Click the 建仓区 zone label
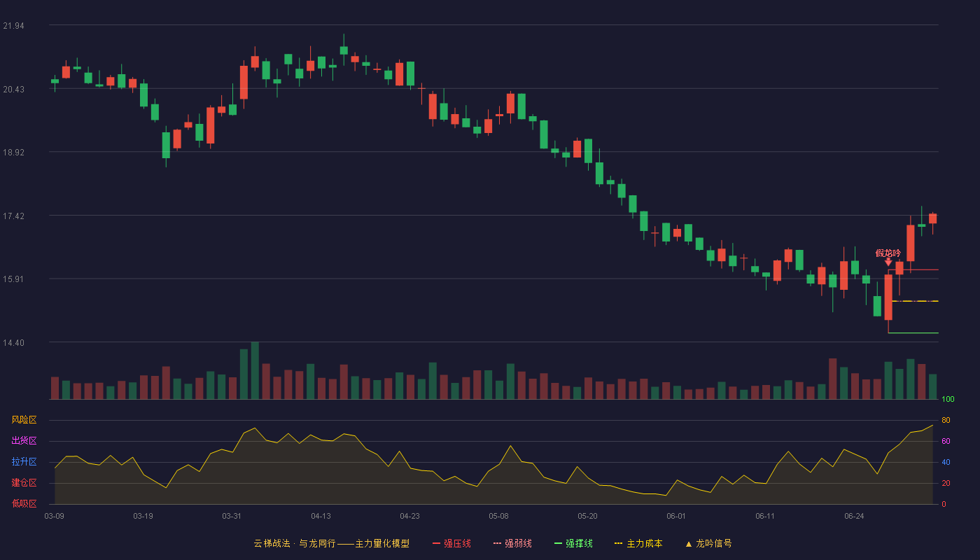This screenshot has width=980, height=560. coord(24,483)
